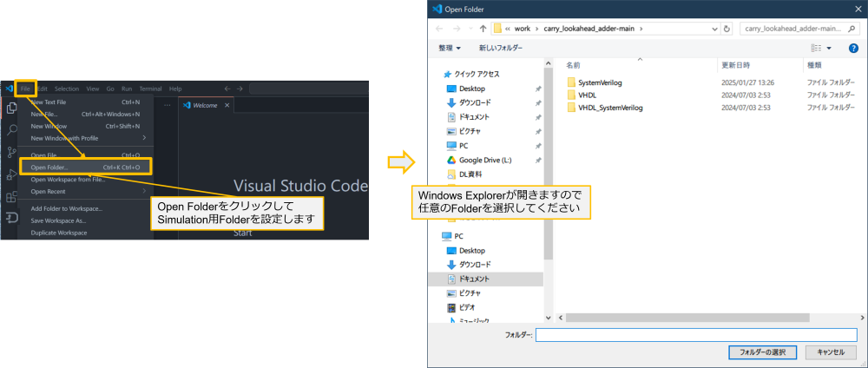Click the folder icon next to VHDL row

pyautogui.click(x=571, y=95)
